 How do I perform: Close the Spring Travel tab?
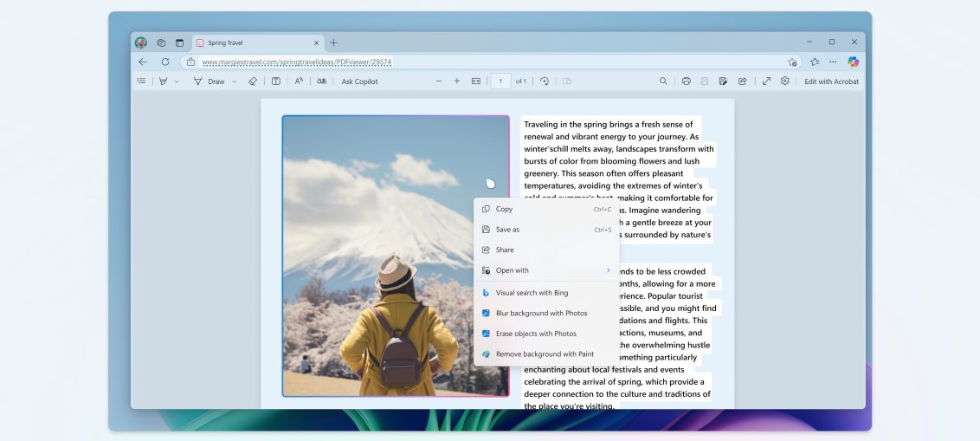click(316, 42)
